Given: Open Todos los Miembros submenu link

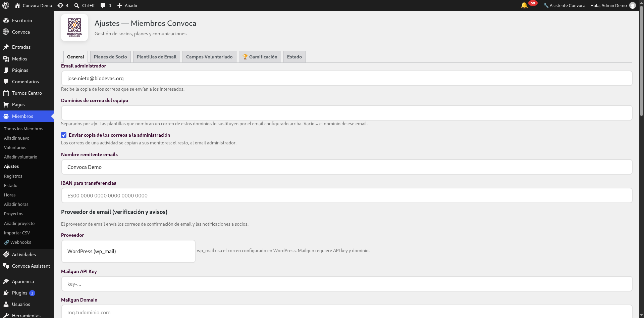Looking at the screenshot, I should 23,129.
